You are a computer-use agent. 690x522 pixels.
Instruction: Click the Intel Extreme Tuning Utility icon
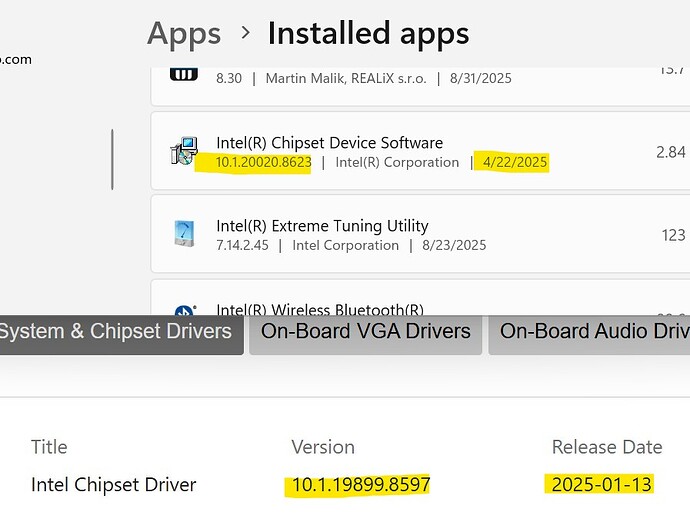point(183,234)
